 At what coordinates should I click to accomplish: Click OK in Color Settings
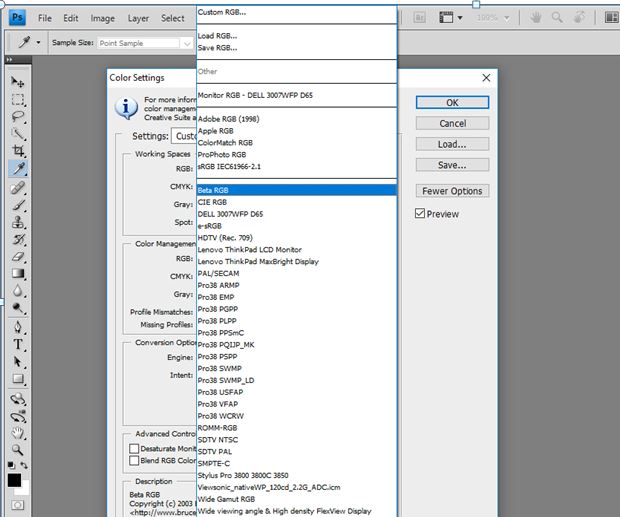(x=452, y=103)
